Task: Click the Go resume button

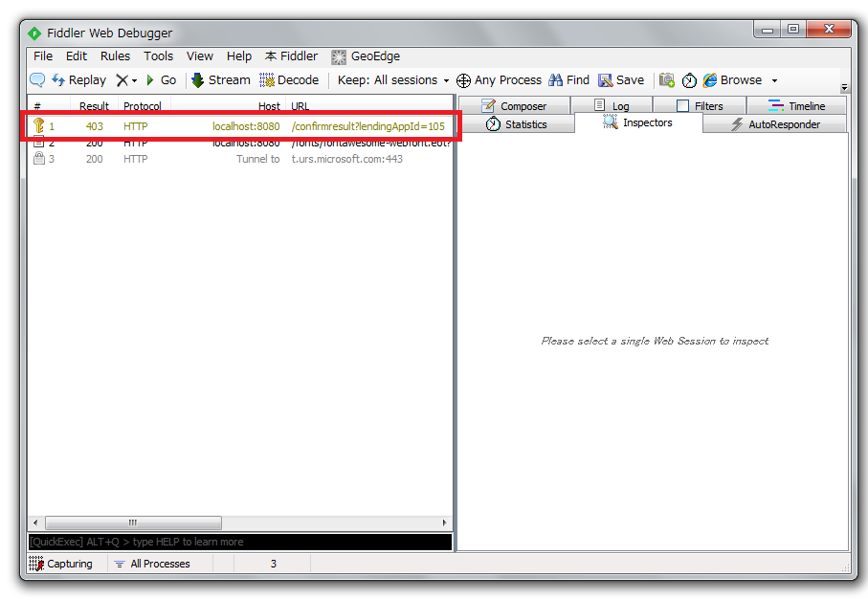Action: (x=161, y=80)
